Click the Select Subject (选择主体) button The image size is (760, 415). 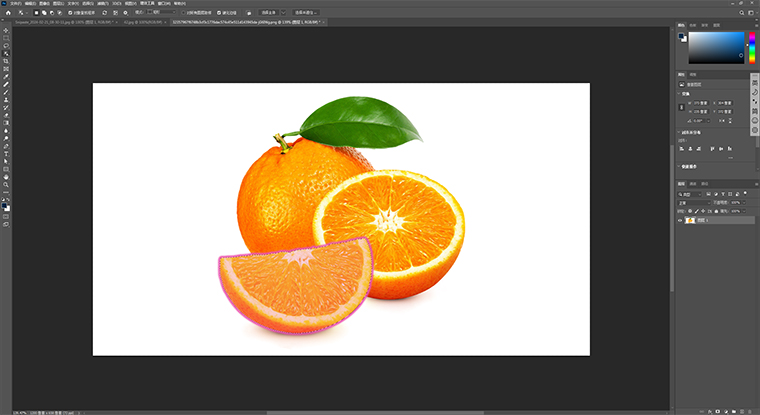click(x=268, y=12)
